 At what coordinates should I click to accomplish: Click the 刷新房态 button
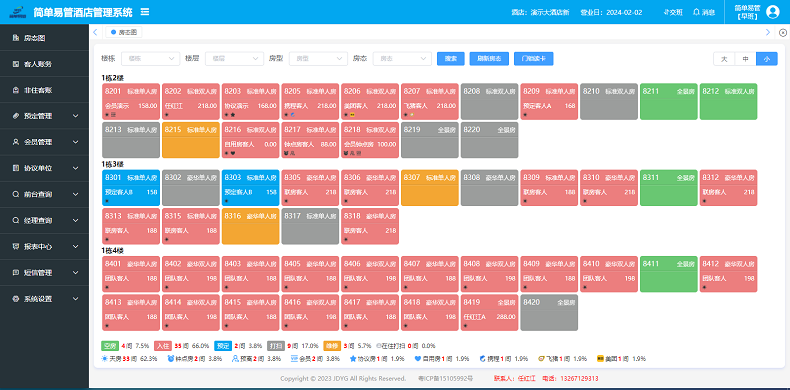[489, 58]
